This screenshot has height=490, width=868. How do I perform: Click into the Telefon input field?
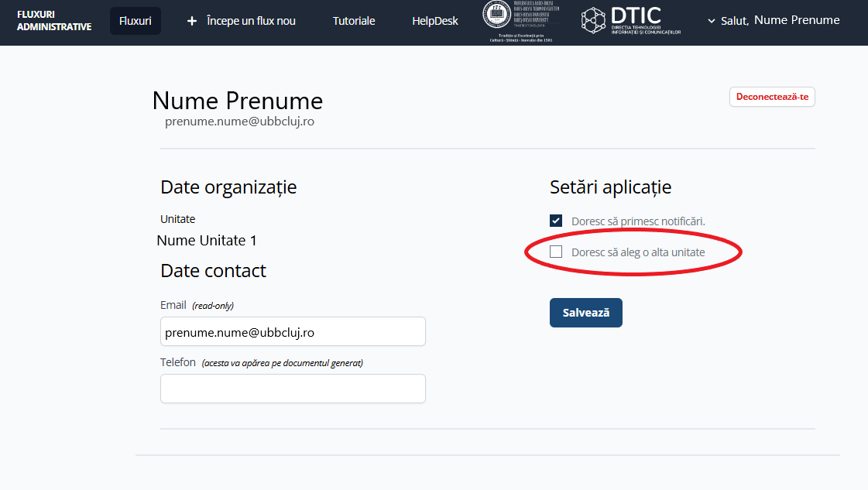point(293,389)
